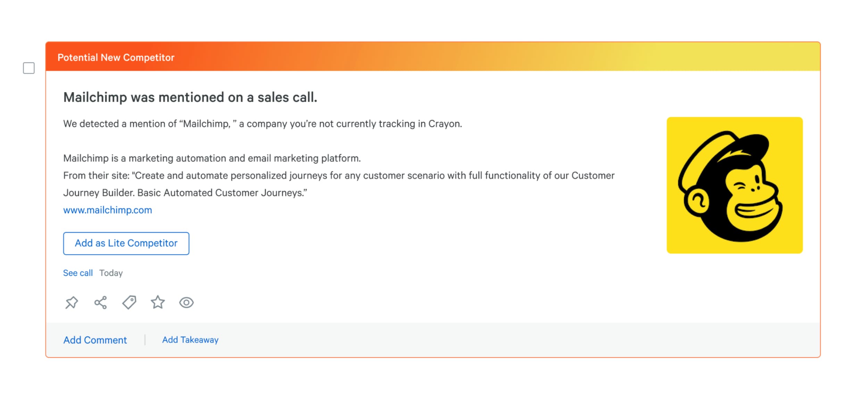Mark the insight as viewed with eye icon
This screenshot has height=412, width=868.
click(187, 303)
